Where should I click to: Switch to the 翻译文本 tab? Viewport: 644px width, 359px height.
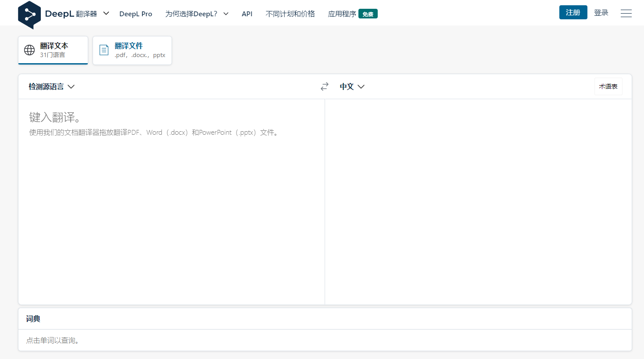tap(53, 50)
